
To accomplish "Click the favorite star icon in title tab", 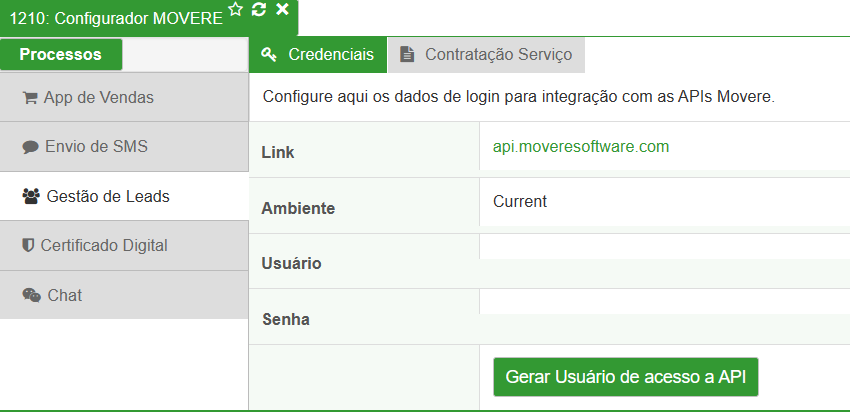I will tap(235, 9).
